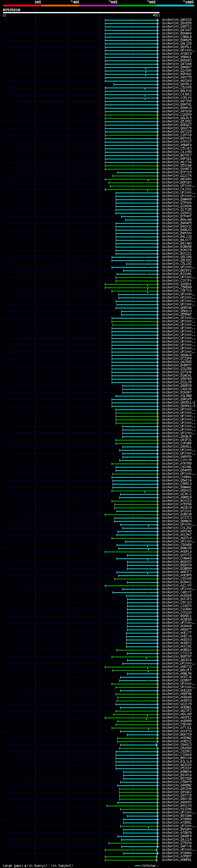Screen dimensions: 197x868
Task: Click the purple ~60% identity legend bar
Action: coord(98,6)
